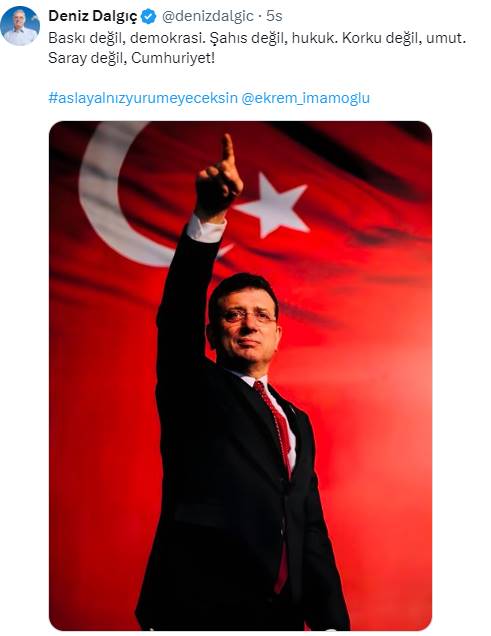Click the @denizdalgic handle
The height and width of the screenshot is (636, 491).
[x=208, y=16]
